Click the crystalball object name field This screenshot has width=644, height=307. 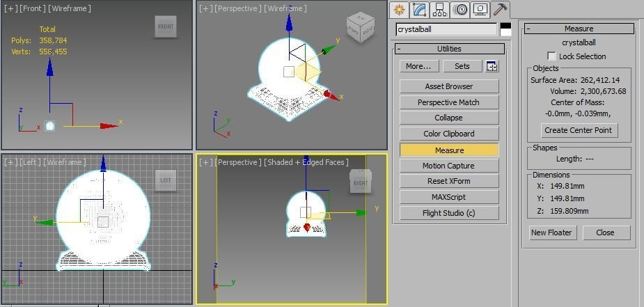(x=446, y=29)
